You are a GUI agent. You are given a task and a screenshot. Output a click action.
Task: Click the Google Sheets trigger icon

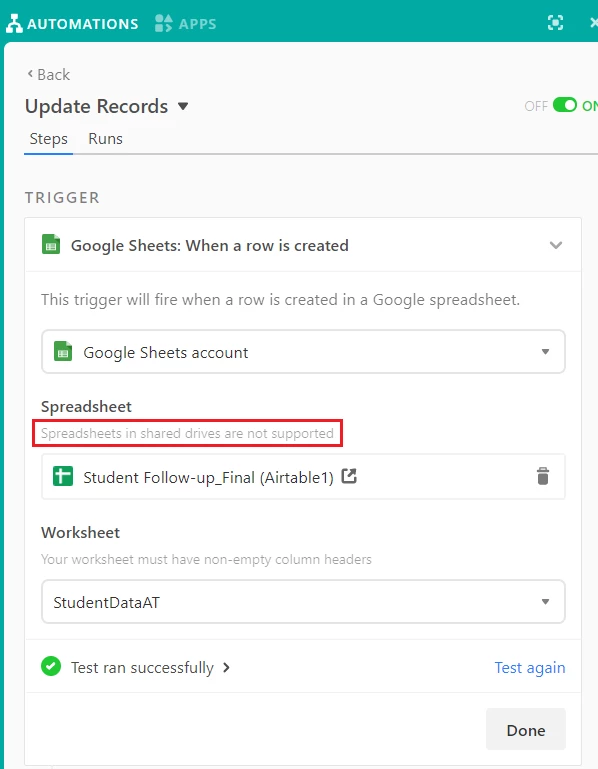(x=51, y=245)
